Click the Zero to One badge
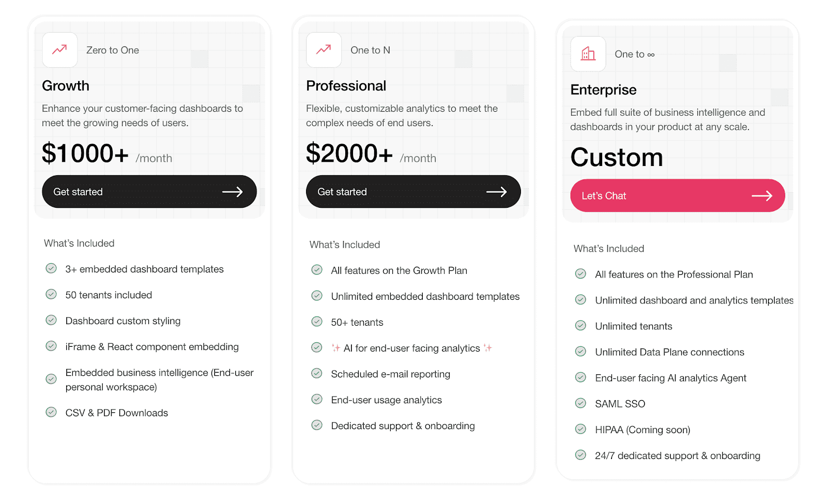Image resolution: width=827 pixels, height=504 pixels. [113, 50]
